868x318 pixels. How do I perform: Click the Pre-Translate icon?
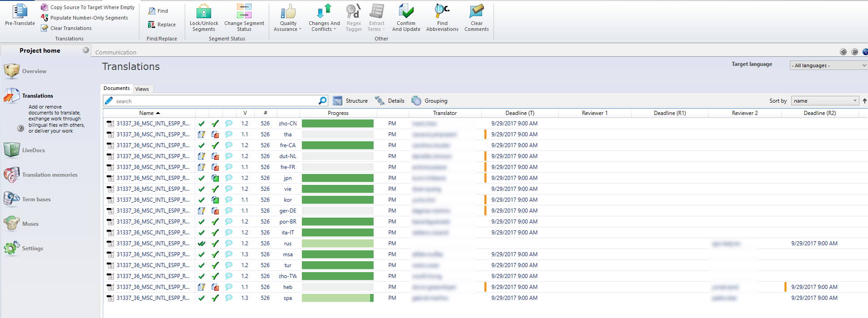point(20,12)
